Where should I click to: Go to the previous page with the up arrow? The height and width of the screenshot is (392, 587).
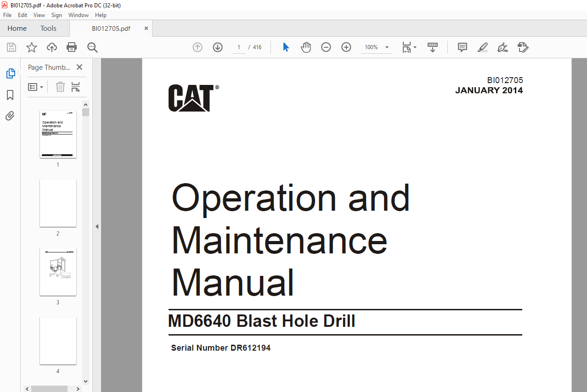click(198, 47)
